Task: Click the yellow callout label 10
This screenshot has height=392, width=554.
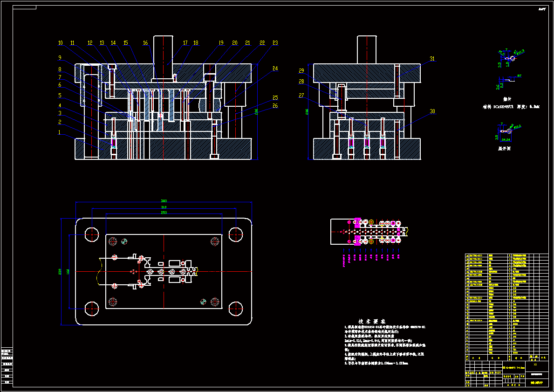Action: click(61, 43)
